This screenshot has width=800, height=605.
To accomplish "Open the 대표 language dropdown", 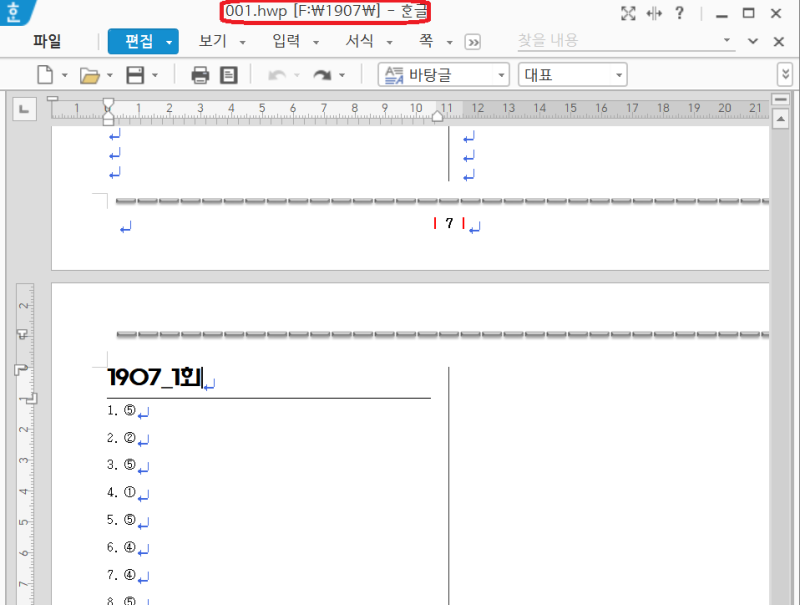I will coord(619,75).
